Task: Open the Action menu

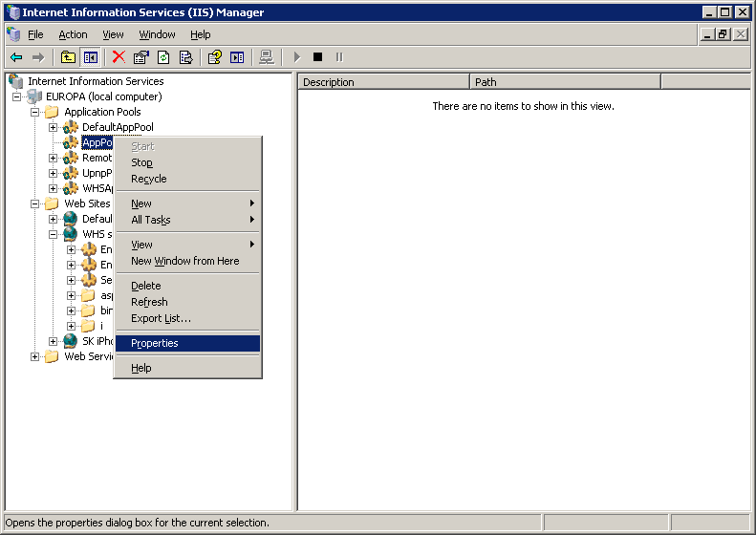Action: point(73,34)
